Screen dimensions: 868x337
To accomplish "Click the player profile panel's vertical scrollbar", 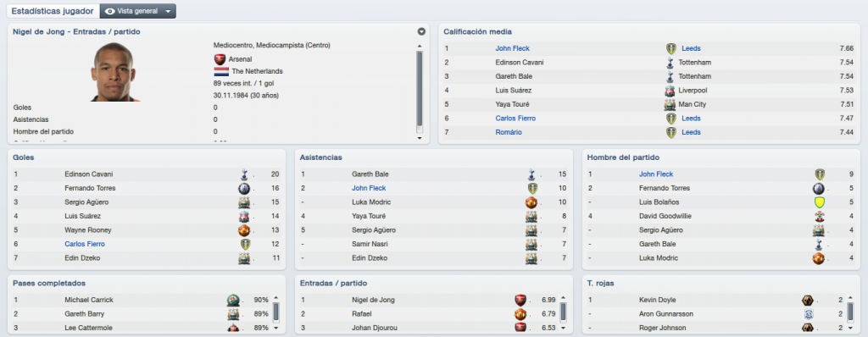I will [x=419, y=89].
